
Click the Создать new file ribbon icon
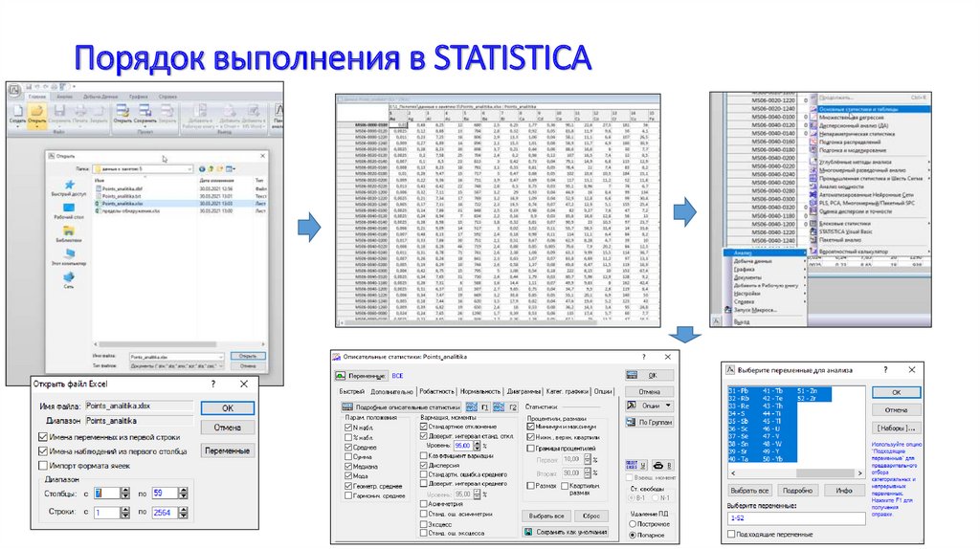point(17,113)
